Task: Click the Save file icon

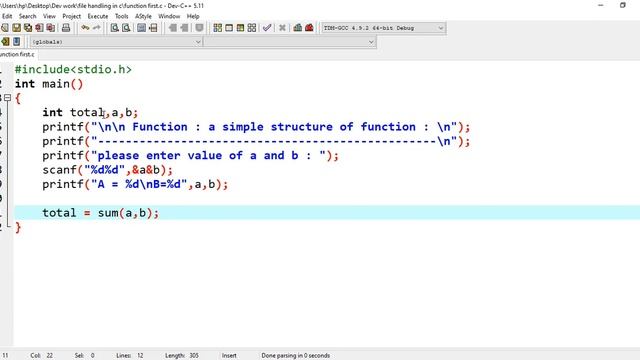Action: tap(16, 28)
